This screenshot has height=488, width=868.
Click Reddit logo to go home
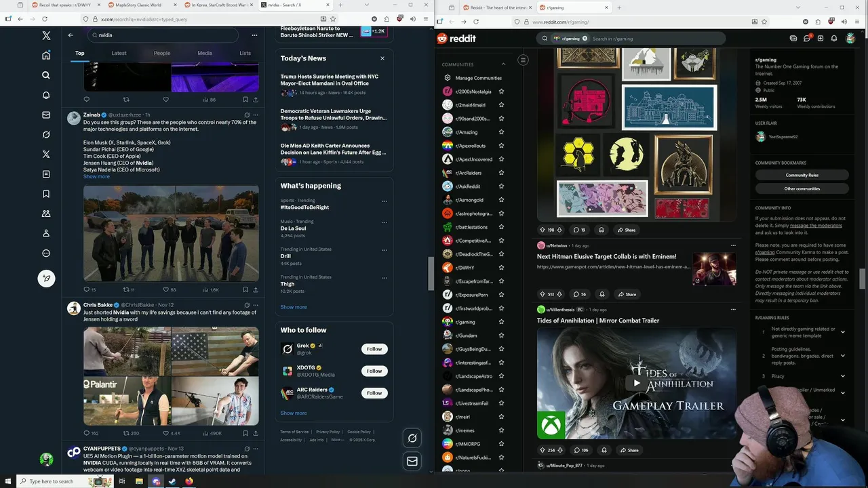point(456,39)
